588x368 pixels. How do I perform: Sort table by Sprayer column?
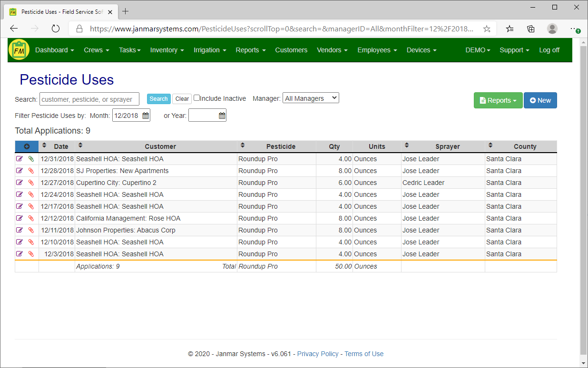pyautogui.click(x=406, y=145)
